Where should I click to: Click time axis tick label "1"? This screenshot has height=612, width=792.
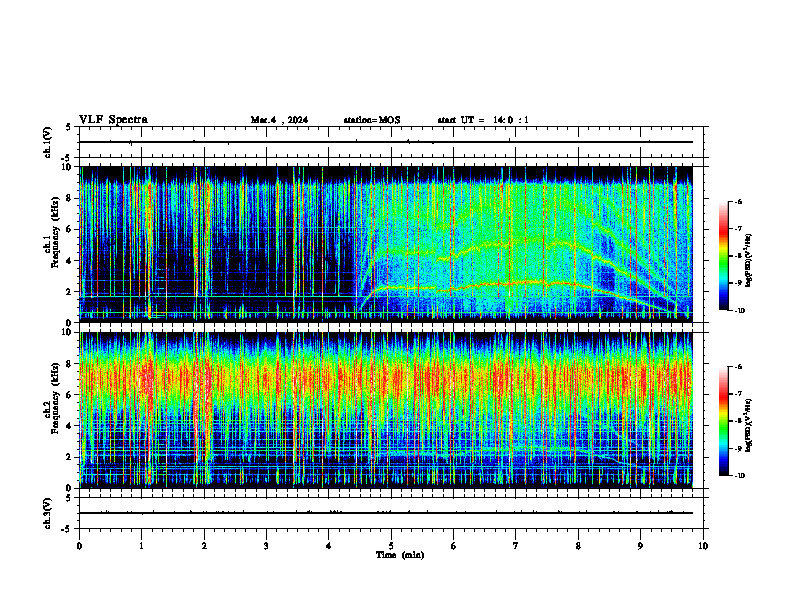[x=141, y=546]
